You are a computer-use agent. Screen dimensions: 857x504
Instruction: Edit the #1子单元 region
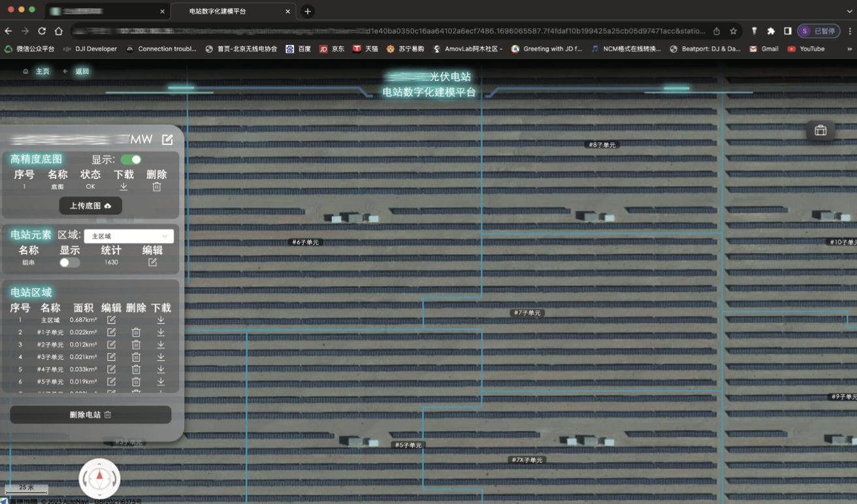point(111,332)
